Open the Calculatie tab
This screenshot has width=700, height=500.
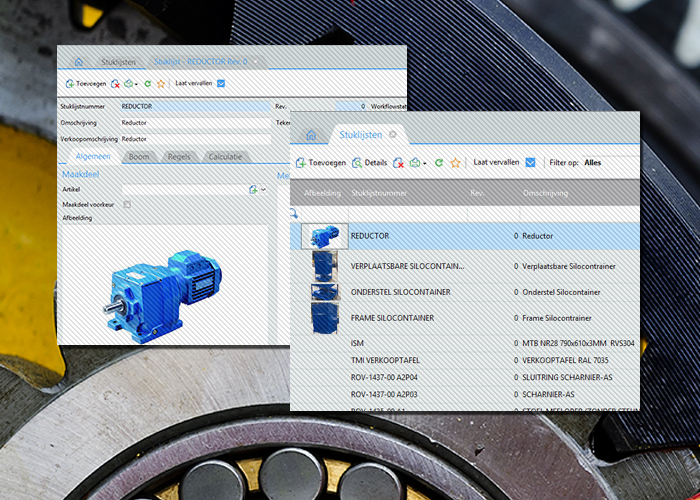point(225,157)
